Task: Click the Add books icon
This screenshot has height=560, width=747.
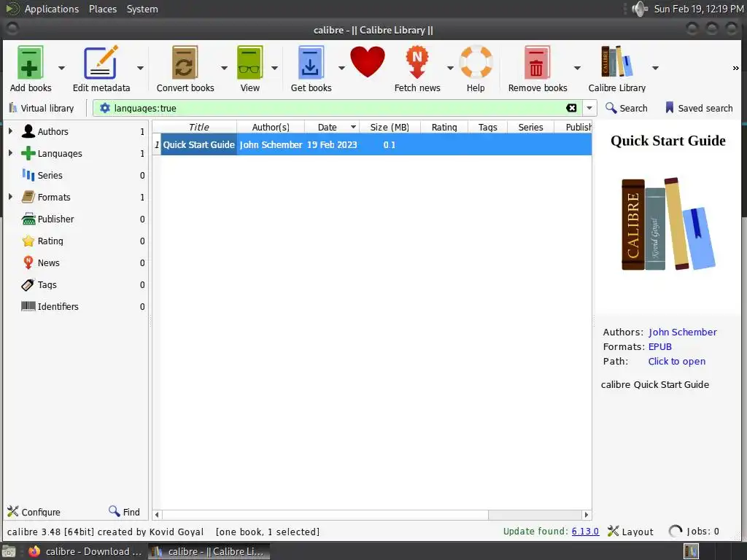Action: pos(30,63)
